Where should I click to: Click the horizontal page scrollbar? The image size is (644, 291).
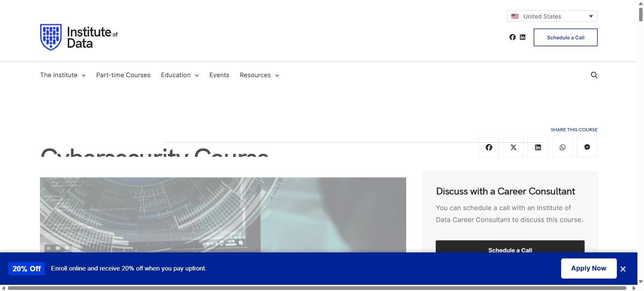pos(317,288)
